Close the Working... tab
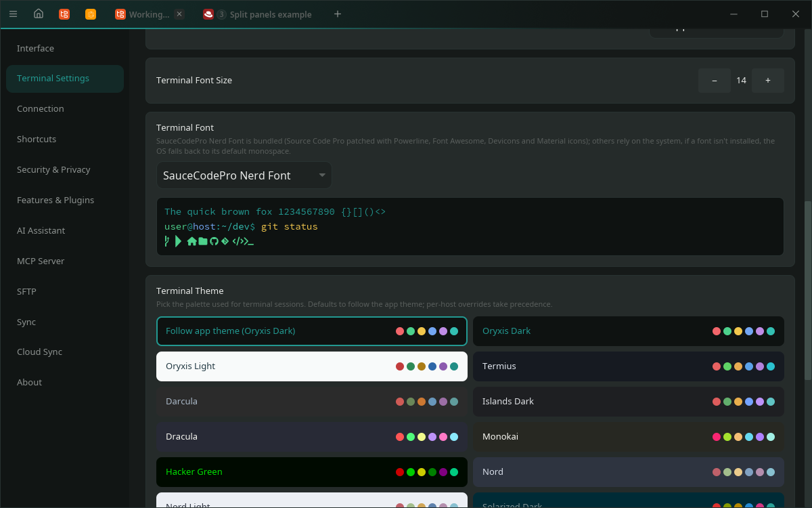 (x=179, y=14)
